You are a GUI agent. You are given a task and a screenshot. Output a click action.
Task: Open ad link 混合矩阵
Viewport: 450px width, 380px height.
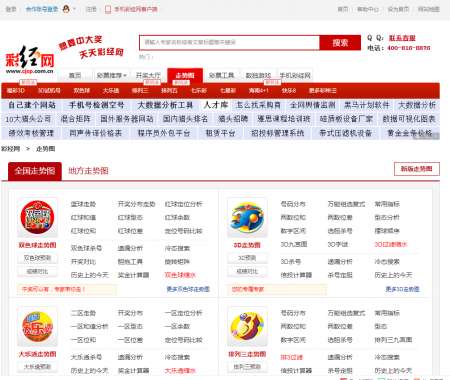point(76,119)
